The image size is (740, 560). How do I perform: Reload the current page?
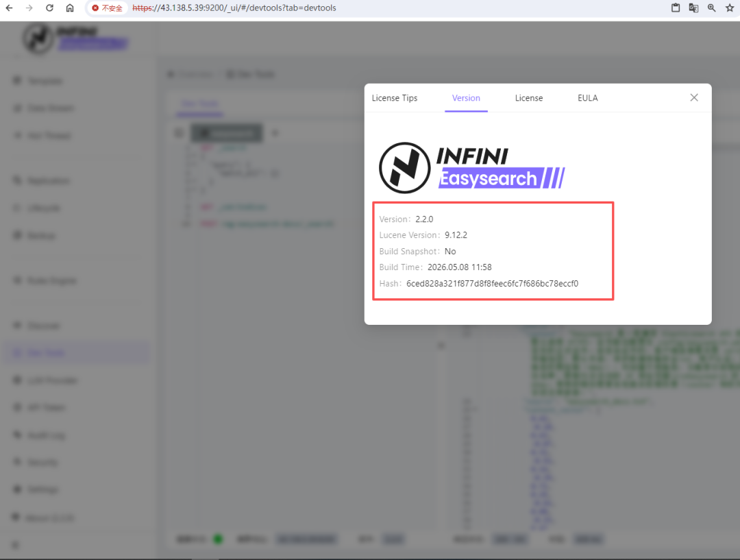49,8
